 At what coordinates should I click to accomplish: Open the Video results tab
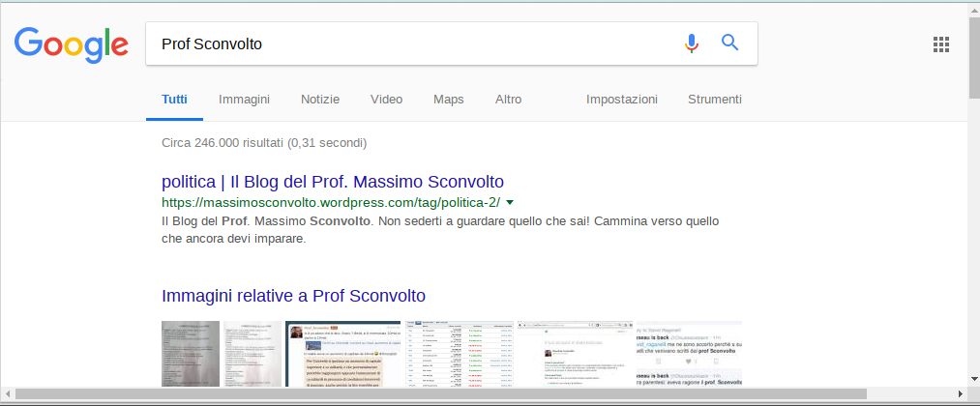click(x=386, y=100)
